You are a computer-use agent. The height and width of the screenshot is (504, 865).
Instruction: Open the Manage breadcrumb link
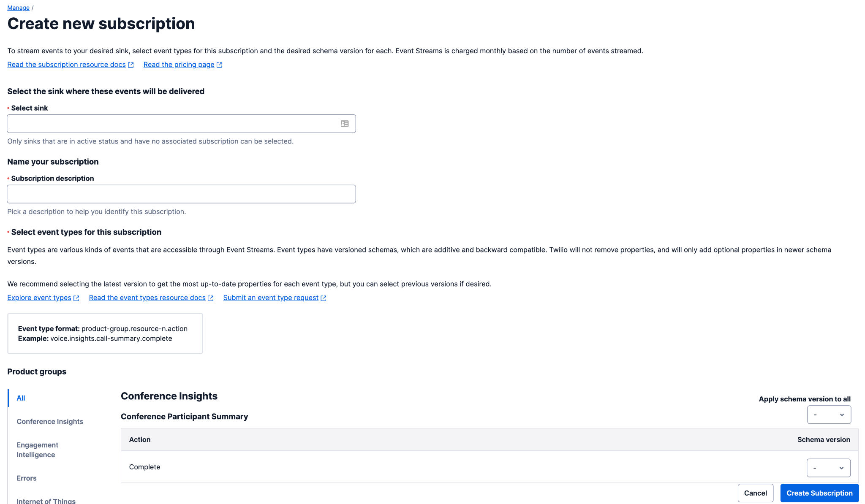18,7
